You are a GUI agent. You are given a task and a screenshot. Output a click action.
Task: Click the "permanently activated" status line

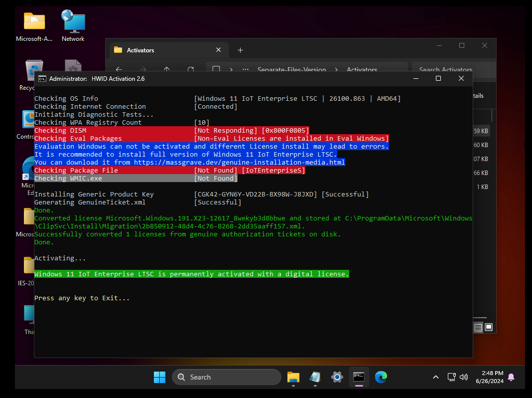point(192,274)
